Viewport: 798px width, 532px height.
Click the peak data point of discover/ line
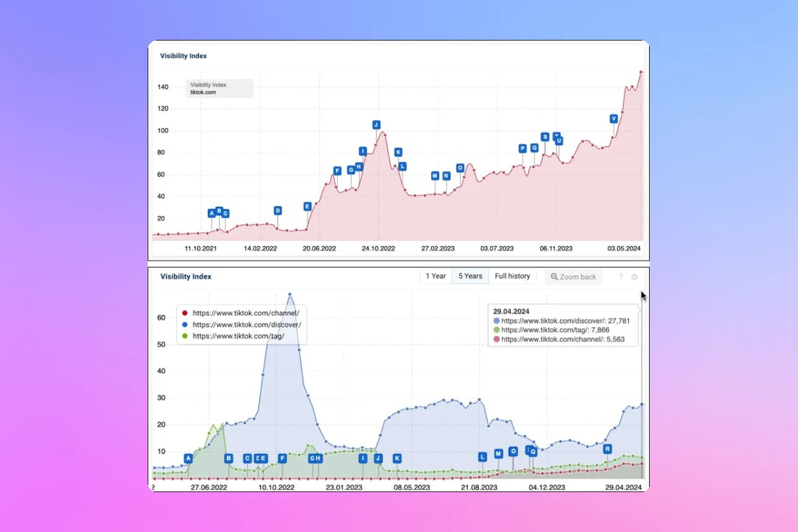(x=290, y=294)
